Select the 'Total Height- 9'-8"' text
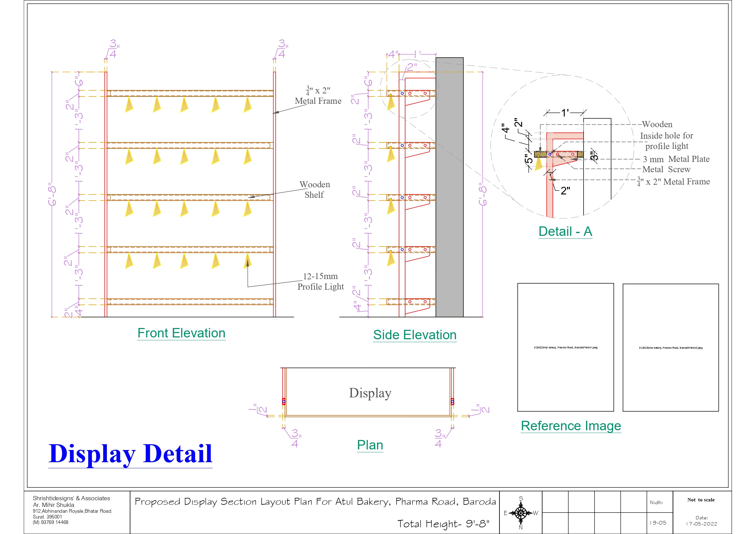756x534 pixels. tap(443, 523)
